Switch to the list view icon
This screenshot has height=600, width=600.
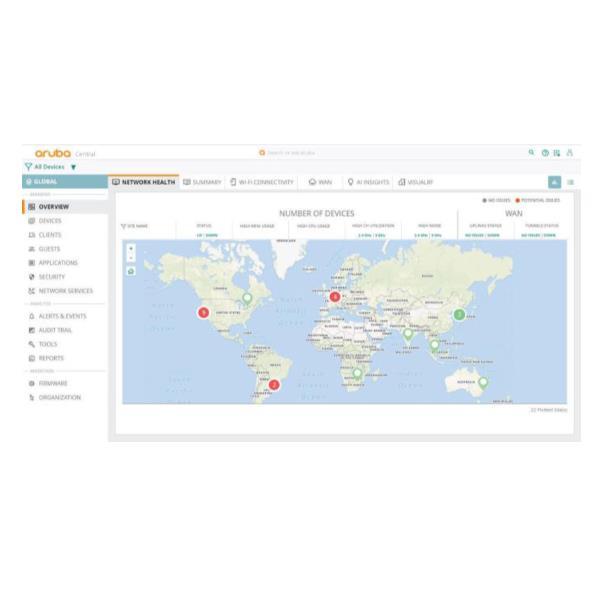tap(571, 182)
